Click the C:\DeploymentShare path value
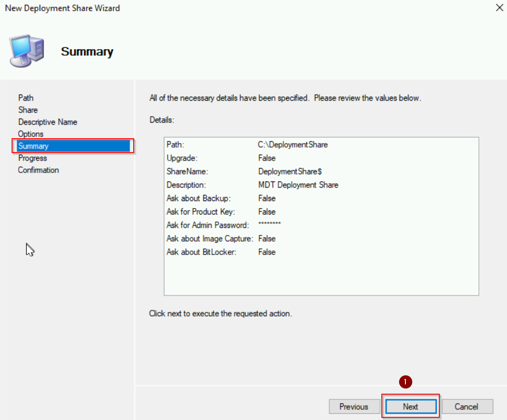 [292, 144]
